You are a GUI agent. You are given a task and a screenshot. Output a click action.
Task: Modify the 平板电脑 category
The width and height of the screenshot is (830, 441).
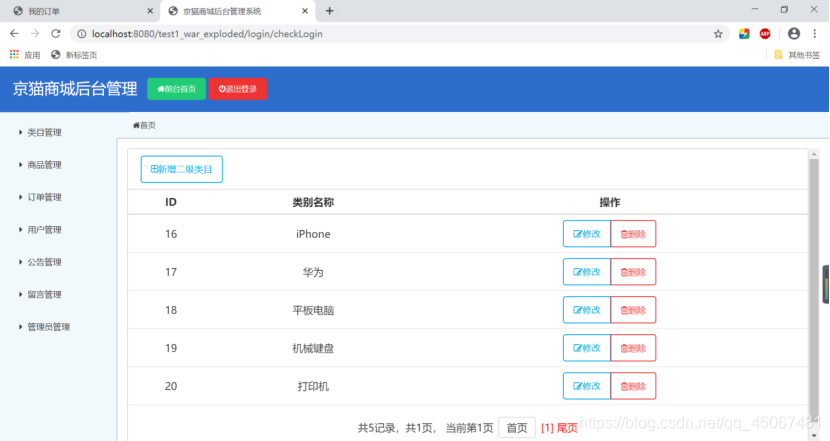pyautogui.click(x=587, y=310)
